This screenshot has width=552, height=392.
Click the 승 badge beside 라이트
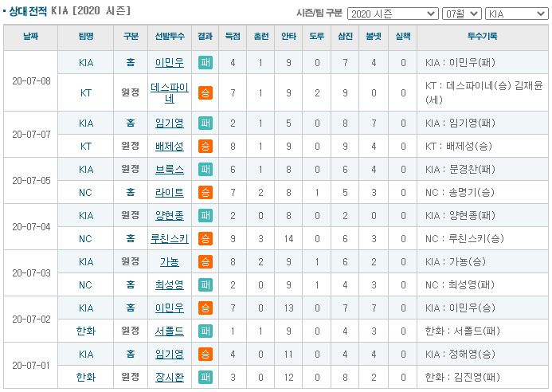(x=206, y=192)
